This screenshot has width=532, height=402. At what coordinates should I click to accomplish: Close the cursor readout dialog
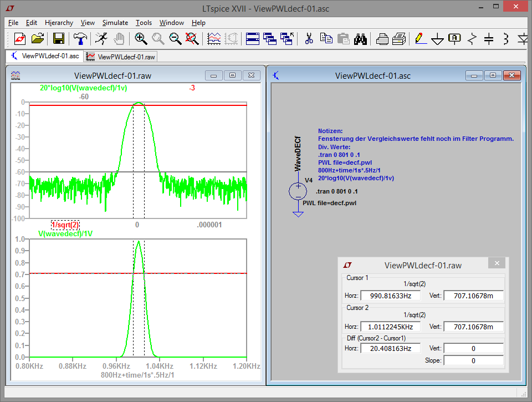(x=497, y=263)
